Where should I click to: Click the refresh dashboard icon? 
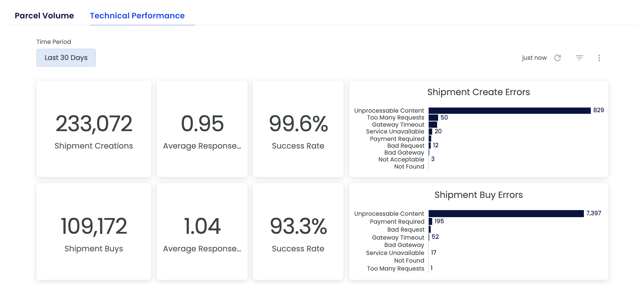tap(558, 58)
